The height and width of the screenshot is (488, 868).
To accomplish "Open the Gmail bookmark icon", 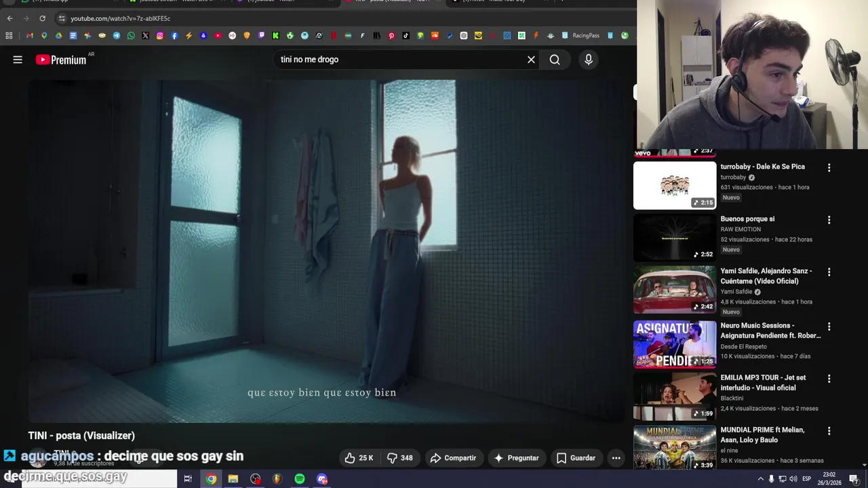I will point(30,35).
